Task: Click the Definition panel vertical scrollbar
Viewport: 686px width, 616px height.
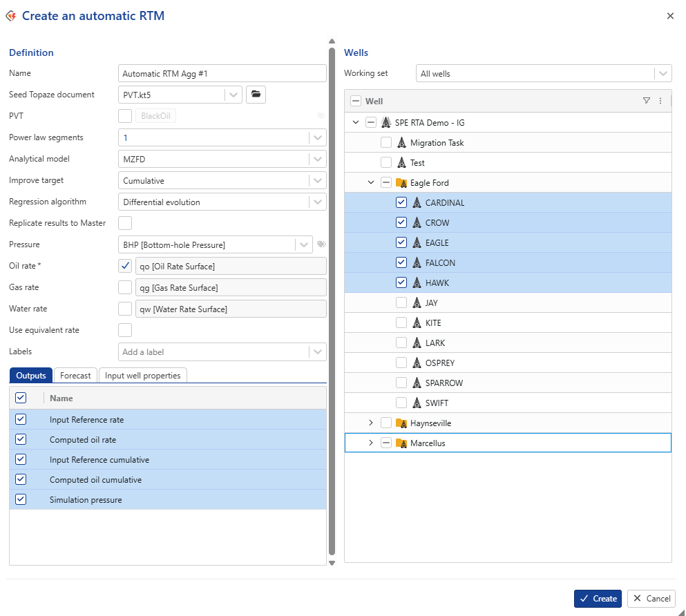Action: pyautogui.click(x=332, y=297)
